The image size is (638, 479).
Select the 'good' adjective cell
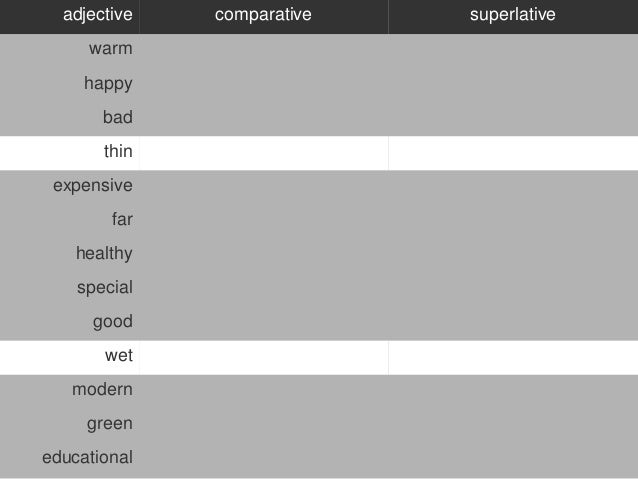point(112,322)
